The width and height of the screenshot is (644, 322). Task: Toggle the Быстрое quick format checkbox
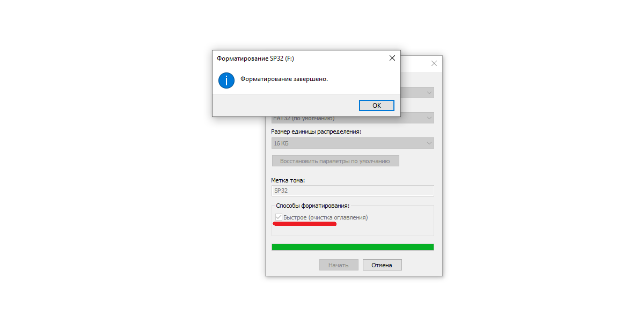[279, 217]
